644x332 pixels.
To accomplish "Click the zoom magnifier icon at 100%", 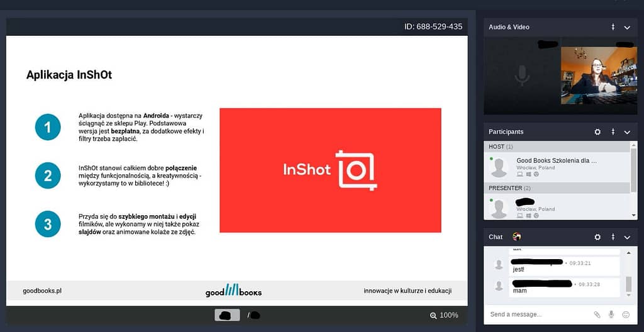I will 433,316.
